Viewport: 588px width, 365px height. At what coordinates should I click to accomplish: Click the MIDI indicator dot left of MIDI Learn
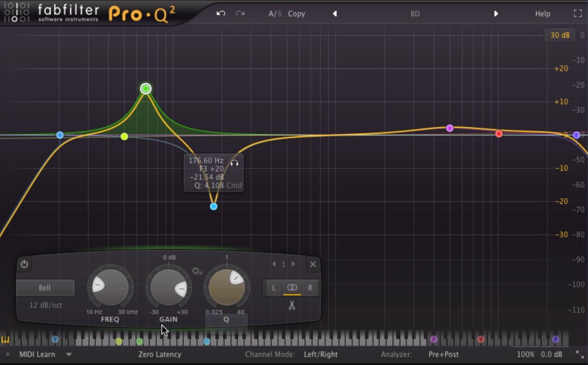coord(8,354)
